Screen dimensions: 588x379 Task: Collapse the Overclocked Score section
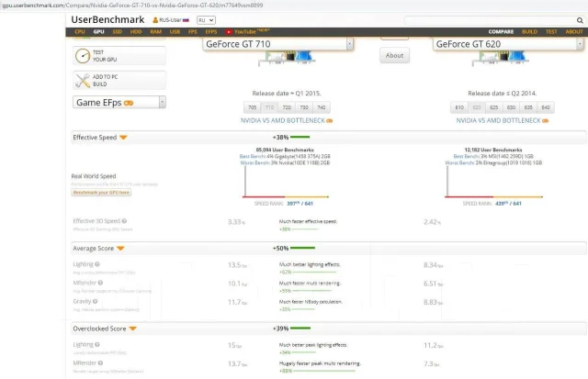click(x=132, y=329)
